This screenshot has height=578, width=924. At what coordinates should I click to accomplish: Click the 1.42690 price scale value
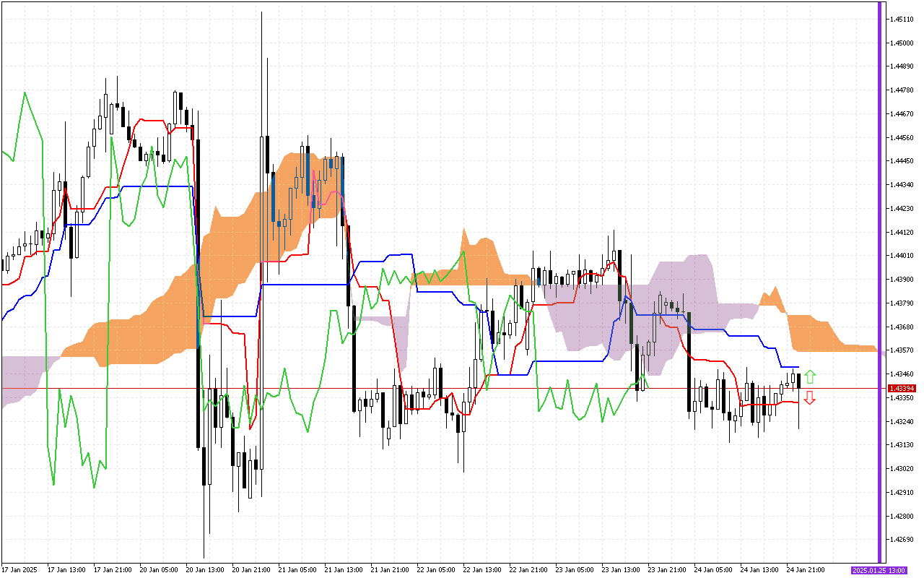coord(902,540)
